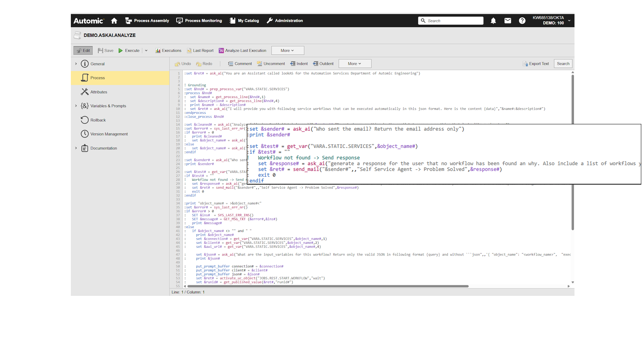Open the More menu in the editor toolbar
This screenshot has width=644, height=362.
[x=355, y=63]
